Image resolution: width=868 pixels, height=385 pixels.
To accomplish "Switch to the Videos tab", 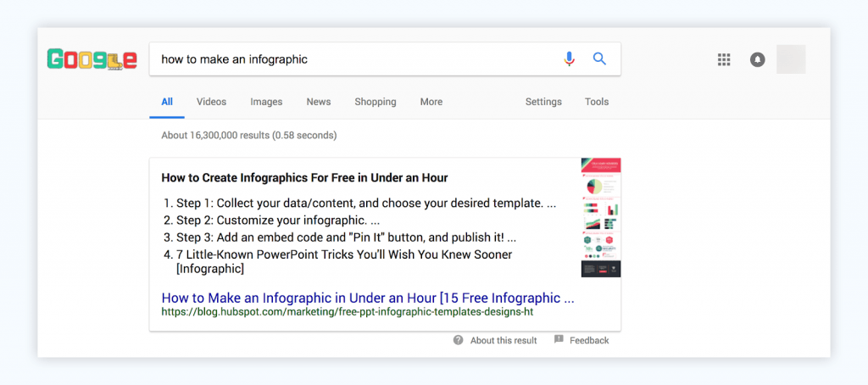I will pos(211,102).
